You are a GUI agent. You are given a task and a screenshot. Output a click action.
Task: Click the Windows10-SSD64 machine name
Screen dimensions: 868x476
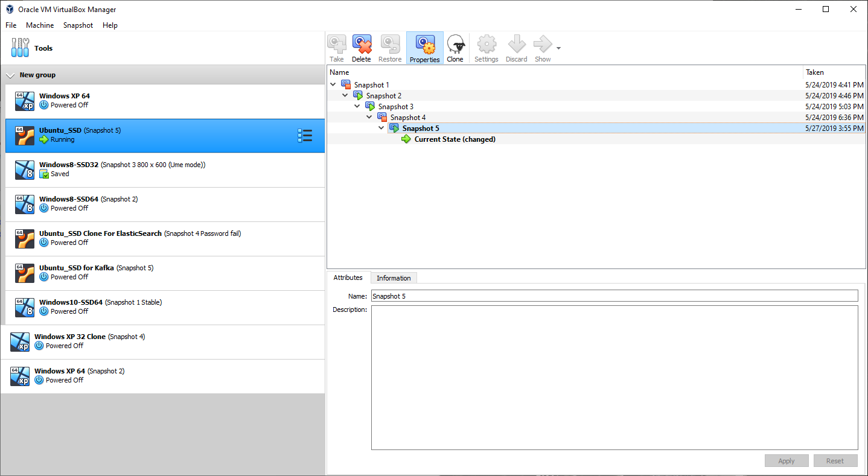point(71,302)
